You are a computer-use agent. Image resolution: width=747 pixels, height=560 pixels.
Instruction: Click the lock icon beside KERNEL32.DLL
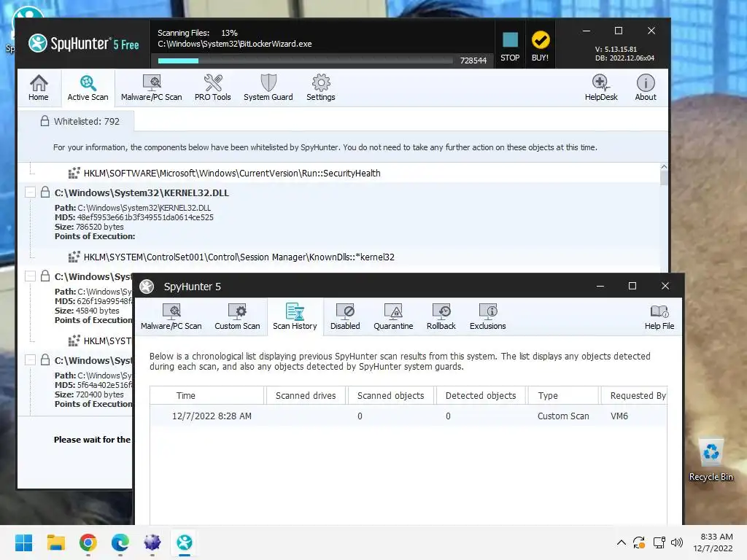44,192
